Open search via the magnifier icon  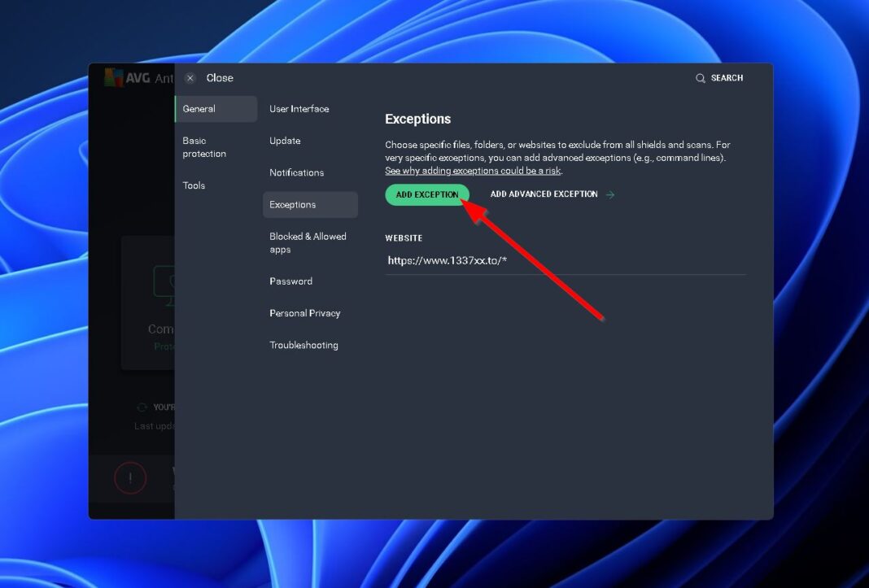tap(701, 78)
